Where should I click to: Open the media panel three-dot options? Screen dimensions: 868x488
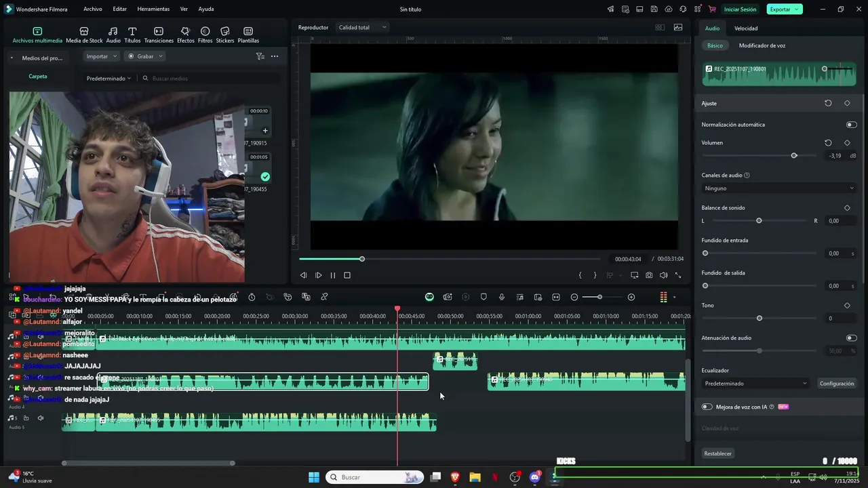275,56
